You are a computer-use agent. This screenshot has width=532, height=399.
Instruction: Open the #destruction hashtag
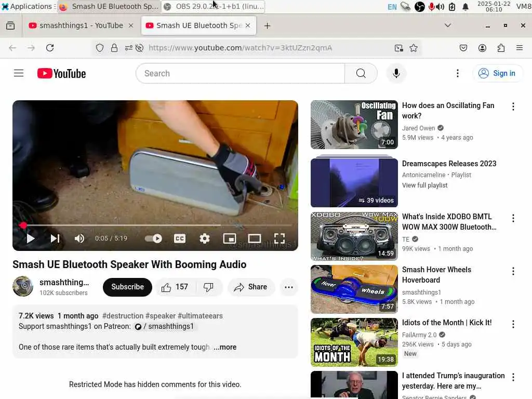pyautogui.click(x=123, y=316)
